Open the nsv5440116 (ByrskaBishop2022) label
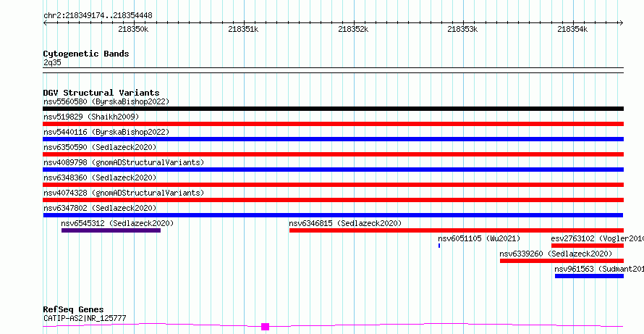Screen dimensions: 644x334 106,132
